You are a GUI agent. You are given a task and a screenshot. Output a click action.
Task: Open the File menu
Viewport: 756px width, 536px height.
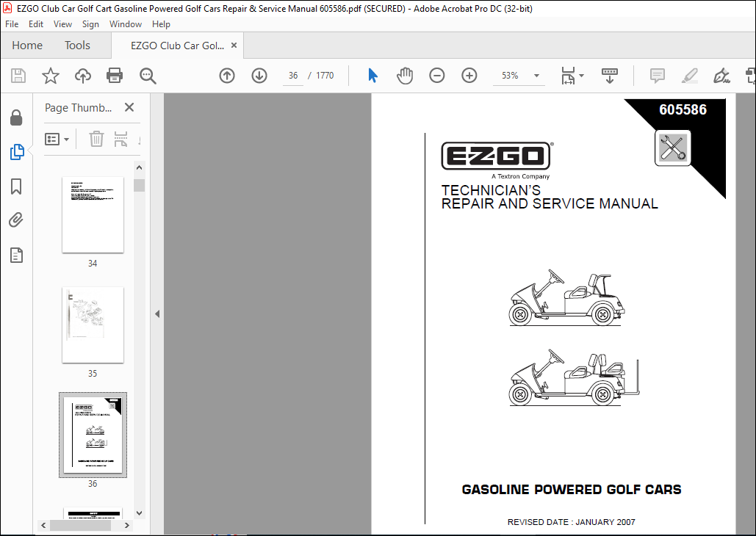coord(12,24)
